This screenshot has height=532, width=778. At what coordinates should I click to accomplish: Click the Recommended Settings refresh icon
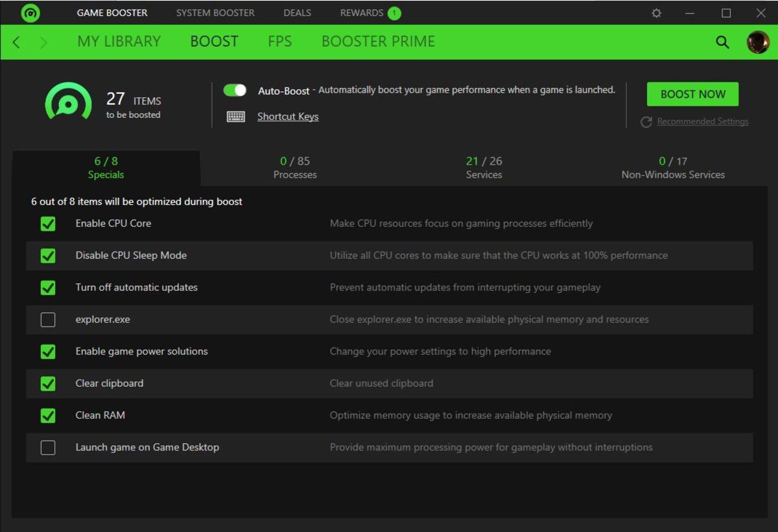[646, 121]
